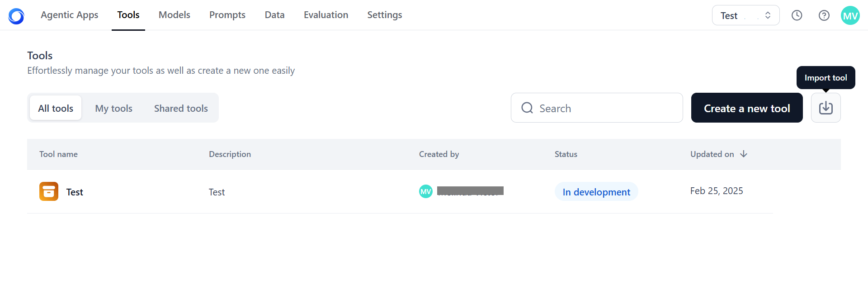The image size is (868, 285).
Task: Open the Data tab
Action: pos(275,15)
